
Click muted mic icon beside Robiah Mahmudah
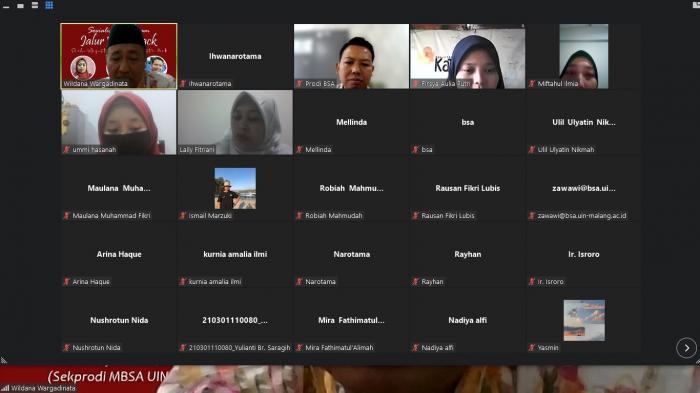point(300,216)
